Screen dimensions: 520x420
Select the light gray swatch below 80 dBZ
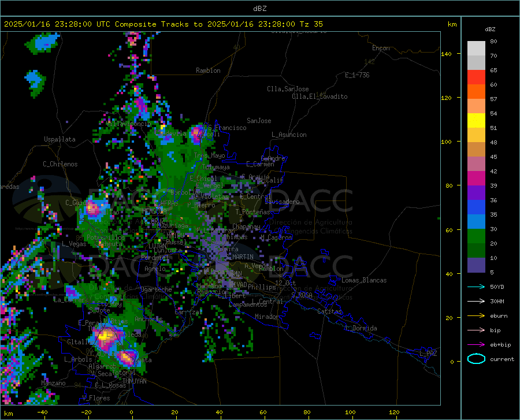pyautogui.click(x=476, y=49)
